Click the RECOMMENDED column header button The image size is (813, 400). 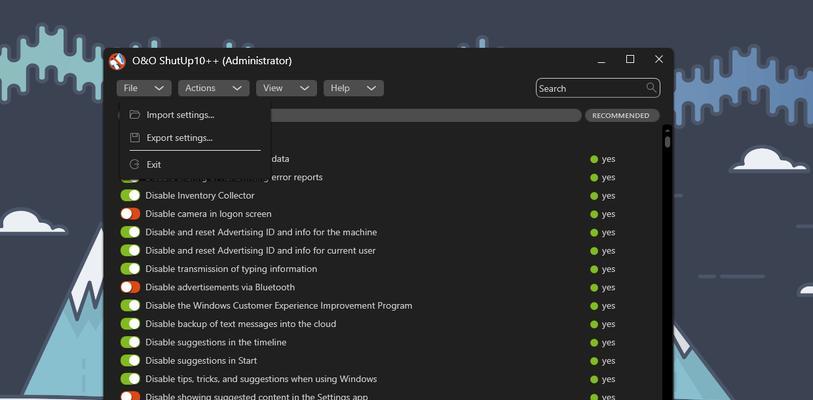point(622,116)
